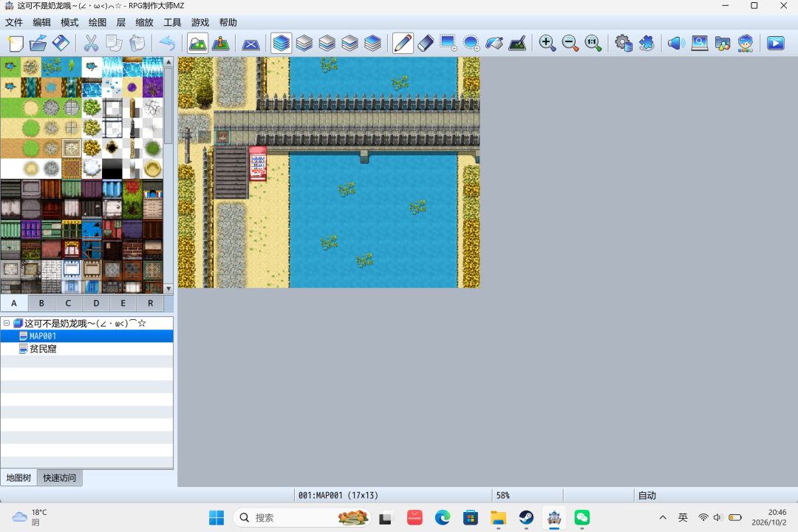Create a new project with the toolbar icon

click(x=16, y=44)
